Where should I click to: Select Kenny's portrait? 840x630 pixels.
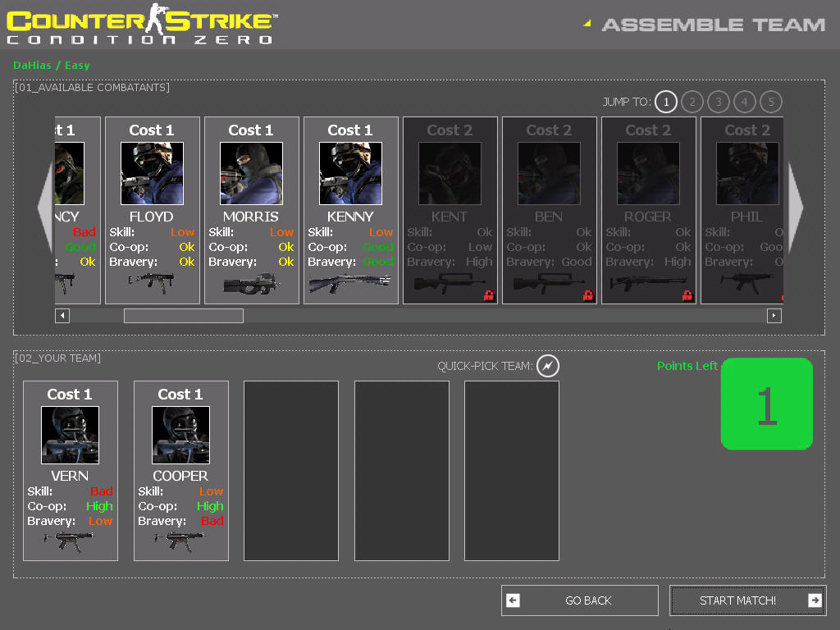click(x=350, y=174)
